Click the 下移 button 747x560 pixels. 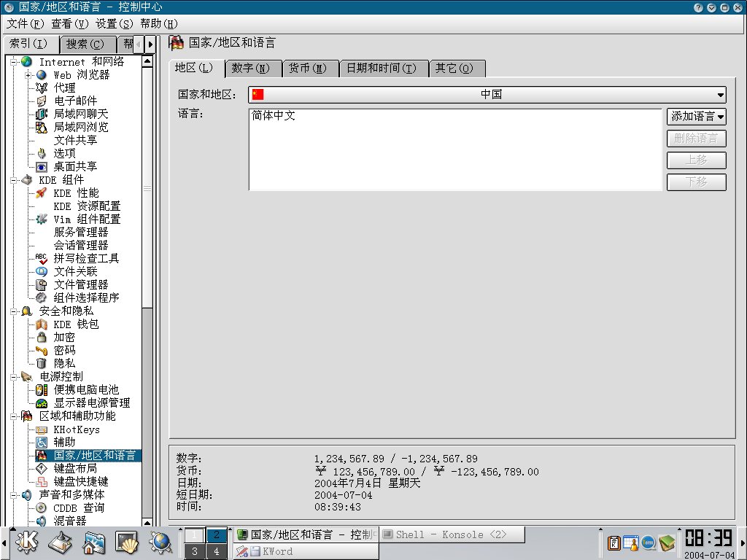[x=697, y=182]
